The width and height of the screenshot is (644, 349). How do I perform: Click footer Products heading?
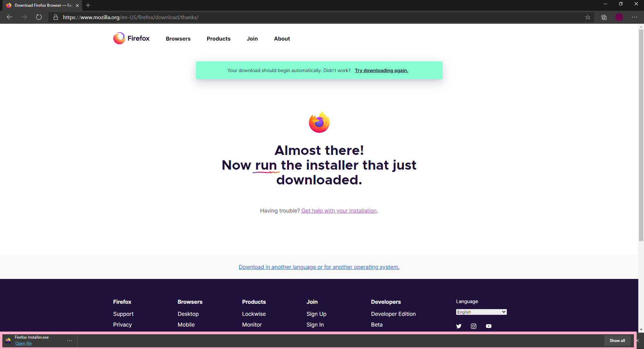click(254, 302)
